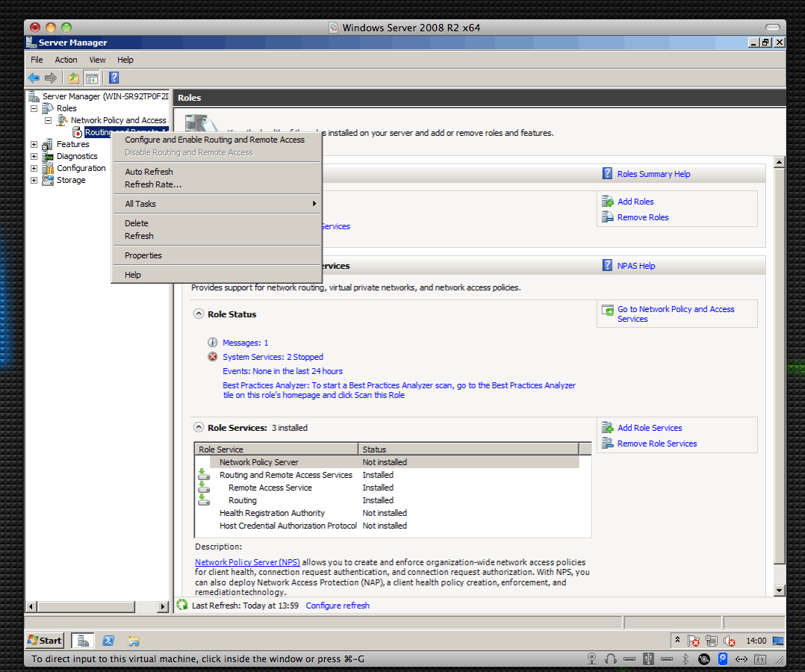Open the Messages: 1 link
This screenshot has height=672, width=805.
tap(246, 343)
